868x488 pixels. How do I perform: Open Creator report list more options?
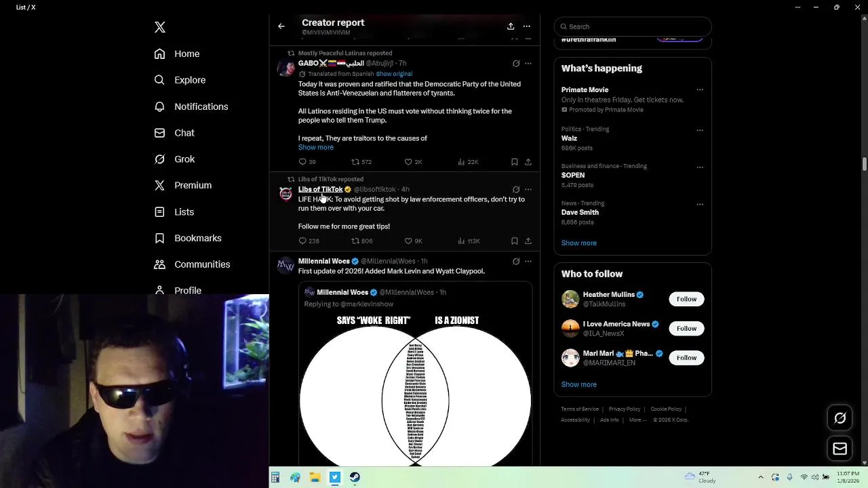point(527,26)
